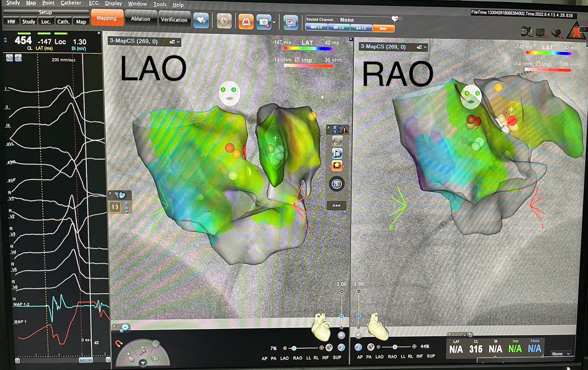Click the red magnet icon
The width and height of the screenshot is (588, 370).
[119, 343]
